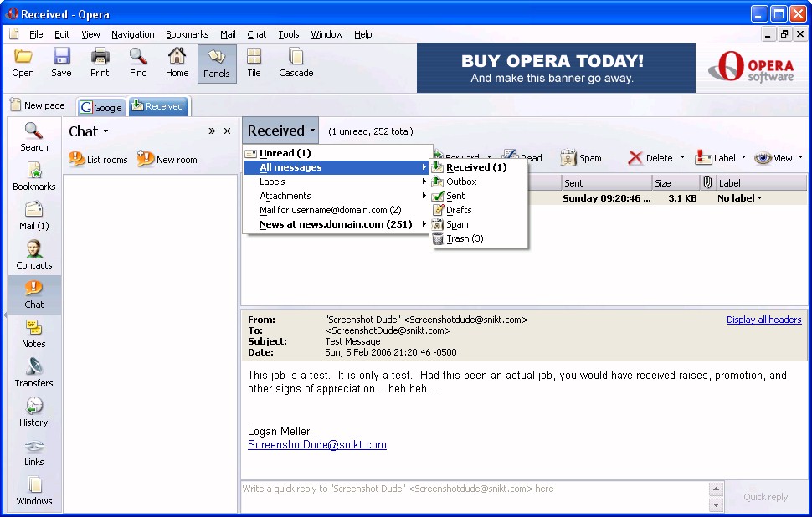Select the Chat panel in the sidebar
Screen dimensions: 812x517
pyautogui.click(x=33, y=294)
